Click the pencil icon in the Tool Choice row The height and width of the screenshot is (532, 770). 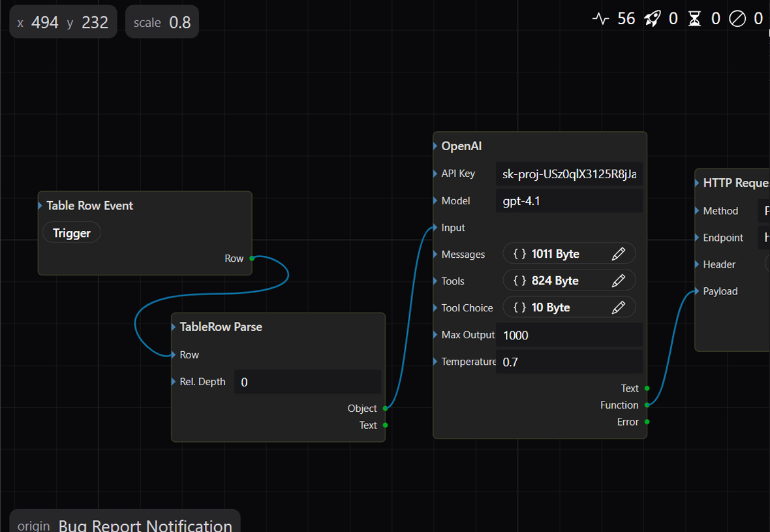[x=618, y=307]
